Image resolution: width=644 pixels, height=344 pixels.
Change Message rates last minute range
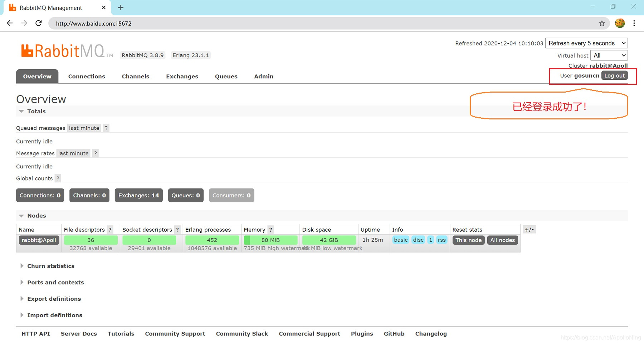(73, 153)
